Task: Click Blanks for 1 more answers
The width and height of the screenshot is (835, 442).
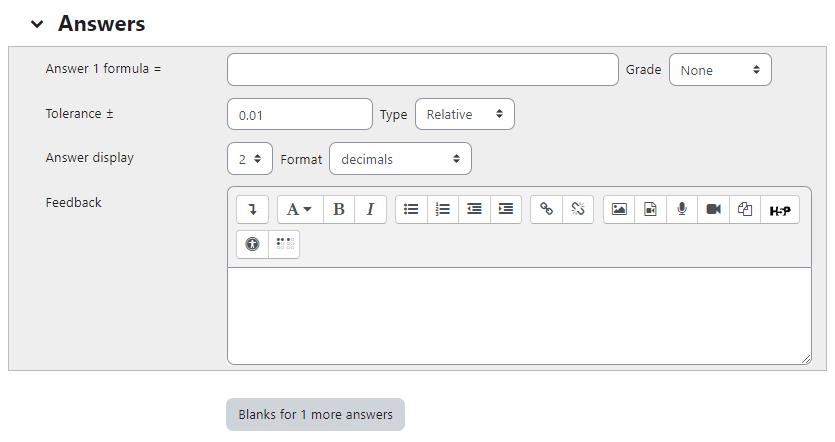Action: coord(315,414)
